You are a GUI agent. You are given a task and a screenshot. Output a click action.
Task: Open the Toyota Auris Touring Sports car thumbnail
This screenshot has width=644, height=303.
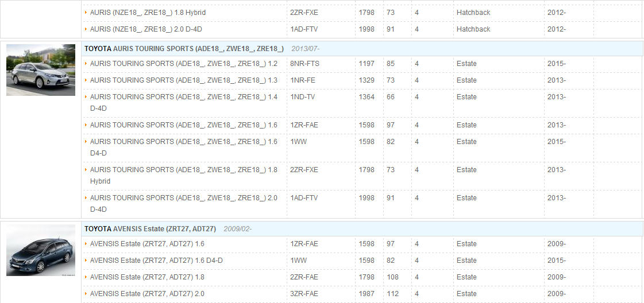(41, 69)
